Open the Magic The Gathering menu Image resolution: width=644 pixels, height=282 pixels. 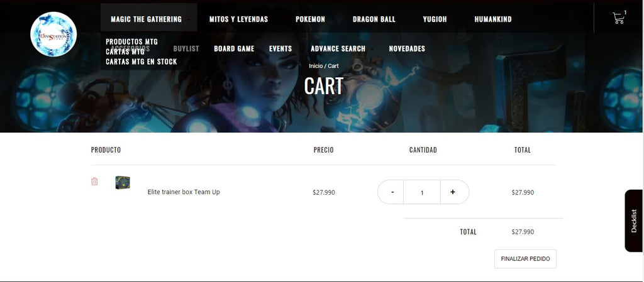(146, 19)
